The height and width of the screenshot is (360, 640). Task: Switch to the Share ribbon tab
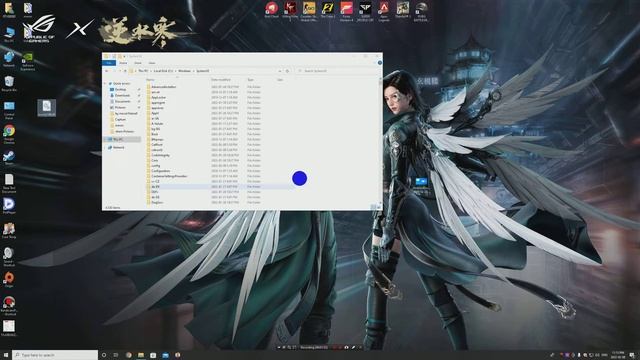(x=138, y=63)
